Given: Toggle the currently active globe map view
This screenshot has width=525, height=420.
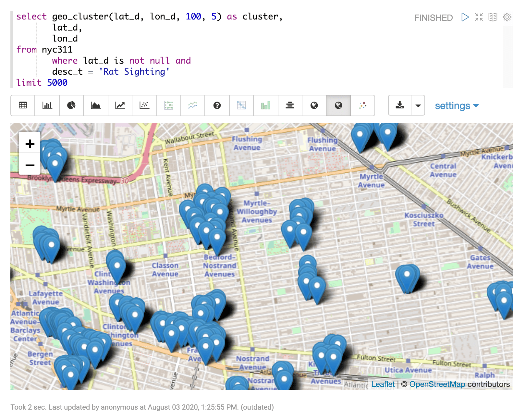Looking at the screenshot, I should (x=338, y=105).
